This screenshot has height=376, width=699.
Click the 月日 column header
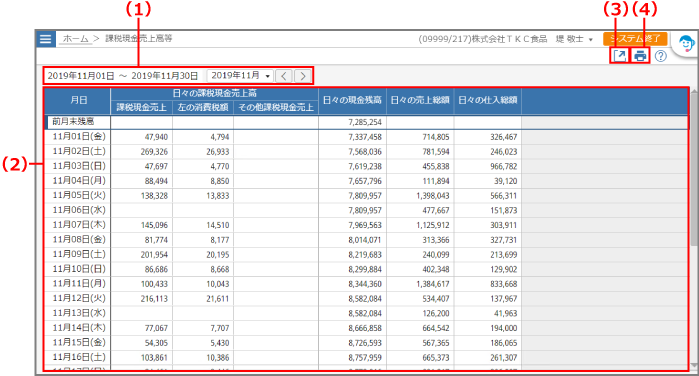click(x=78, y=100)
